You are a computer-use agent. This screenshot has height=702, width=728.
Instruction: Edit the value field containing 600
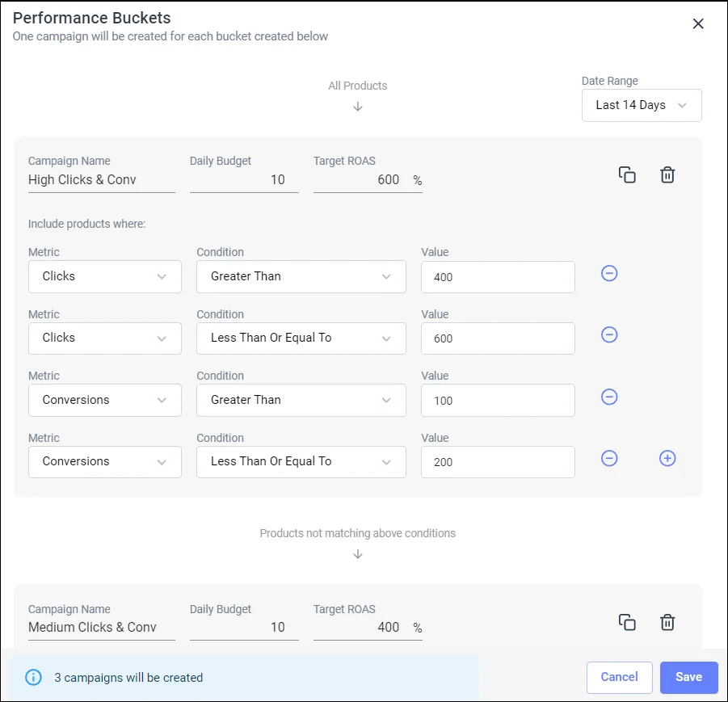click(x=498, y=338)
